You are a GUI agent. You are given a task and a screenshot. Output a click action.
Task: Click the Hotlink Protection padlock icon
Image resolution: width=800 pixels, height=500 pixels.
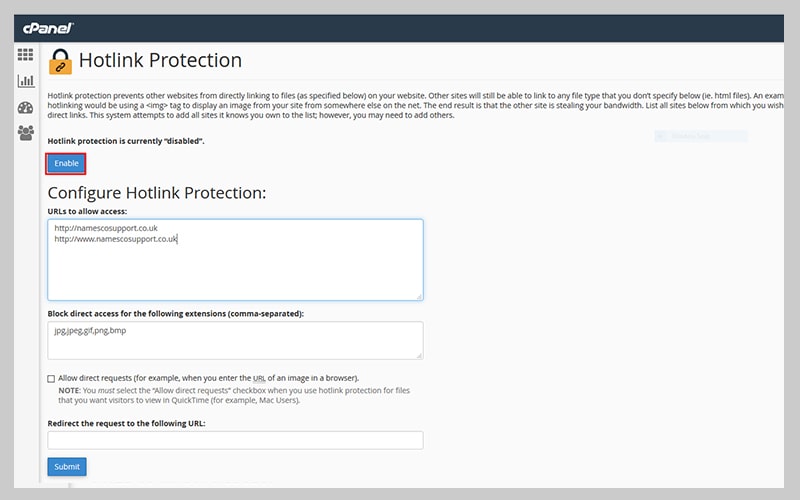coord(60,62)
